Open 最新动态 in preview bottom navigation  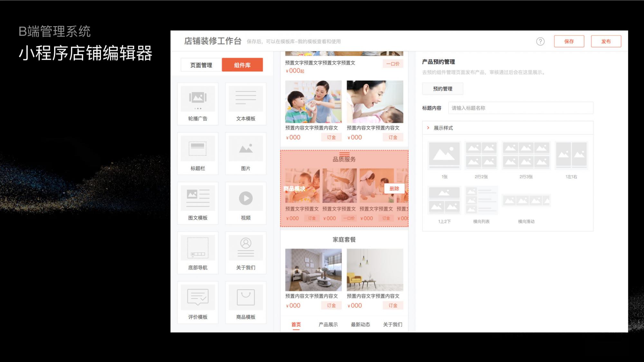(360, 325)
